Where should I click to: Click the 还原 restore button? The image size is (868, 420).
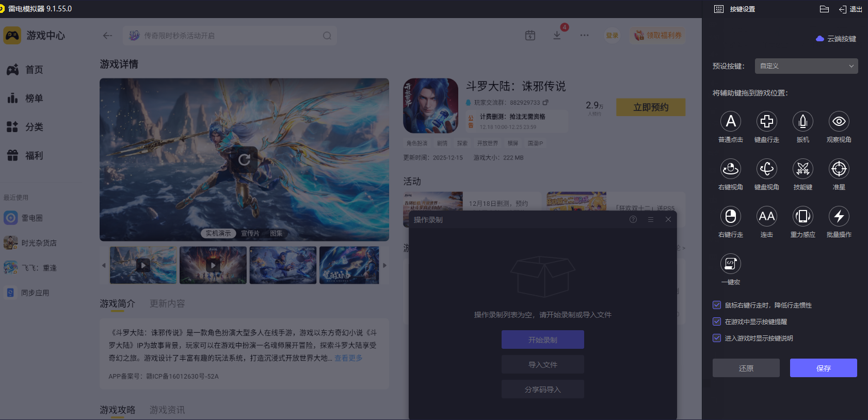tap(746, 368)
